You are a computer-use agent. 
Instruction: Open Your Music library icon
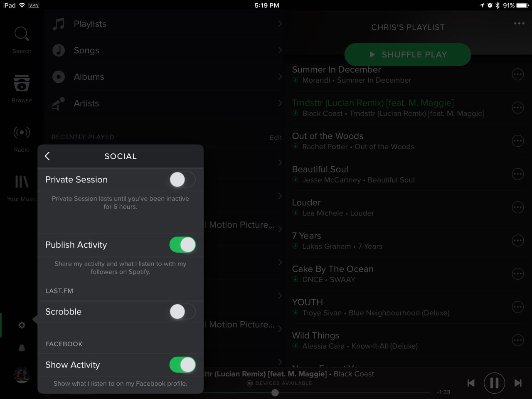click(22, 182)
